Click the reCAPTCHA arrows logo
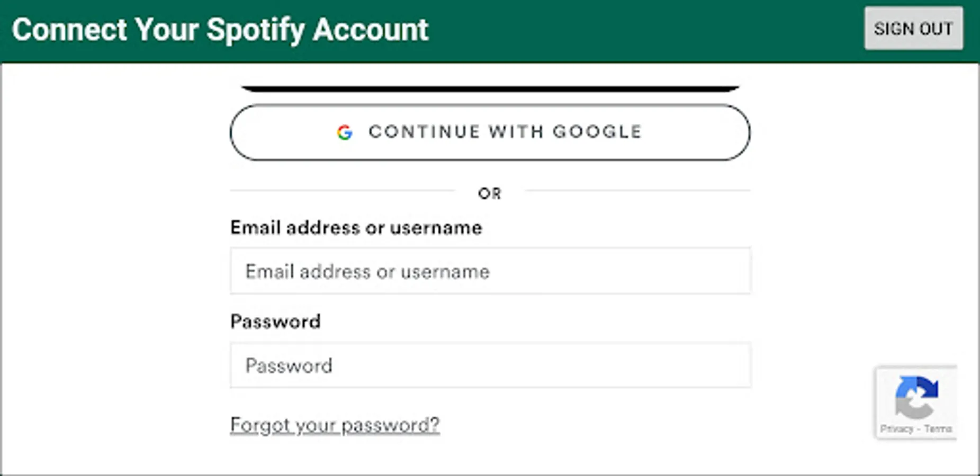Viewport: 980px width, 476px height. (916, 396)
